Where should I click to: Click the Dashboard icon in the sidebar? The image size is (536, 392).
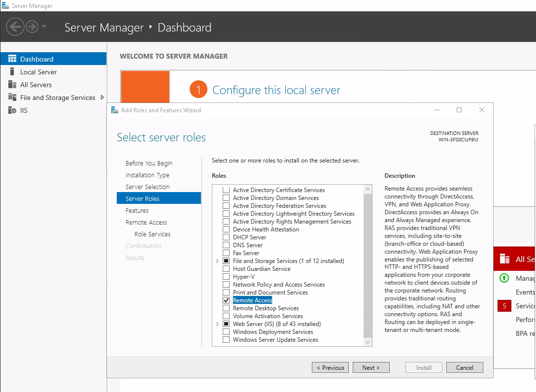pos(12,59)
